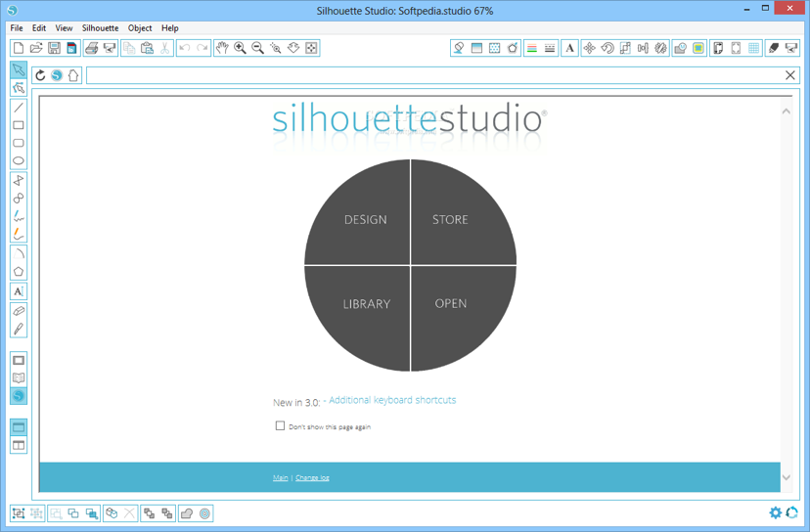Viewport: 810px width, 532px height.
Task: Open the Line Color panel icon
Action: [531, 48]
